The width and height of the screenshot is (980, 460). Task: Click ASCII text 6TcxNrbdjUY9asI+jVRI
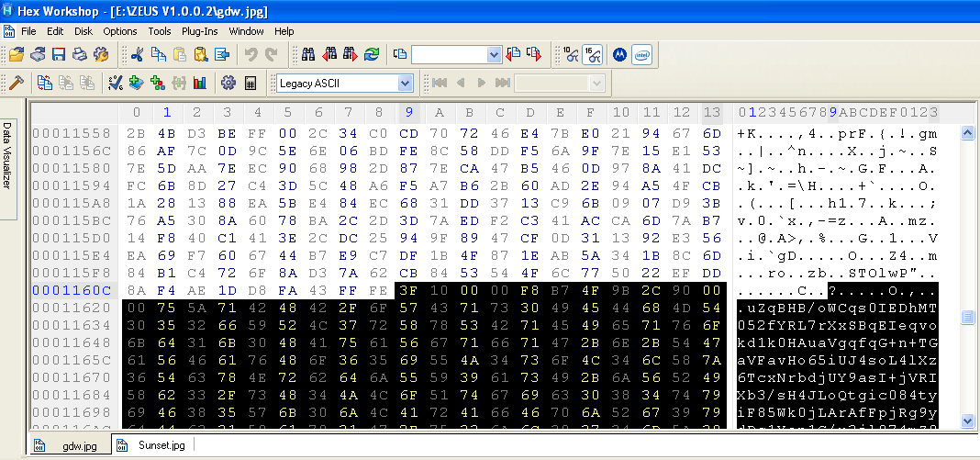(x=838, y=377)
